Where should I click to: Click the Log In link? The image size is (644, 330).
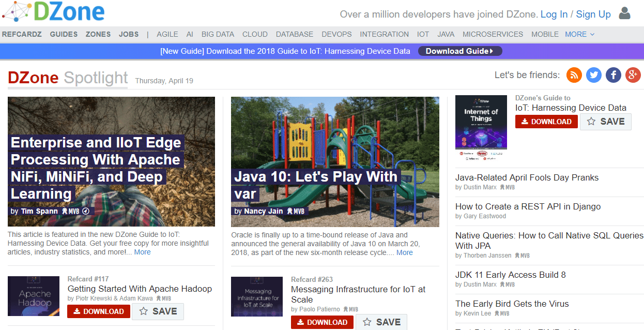tap(554, 14)
